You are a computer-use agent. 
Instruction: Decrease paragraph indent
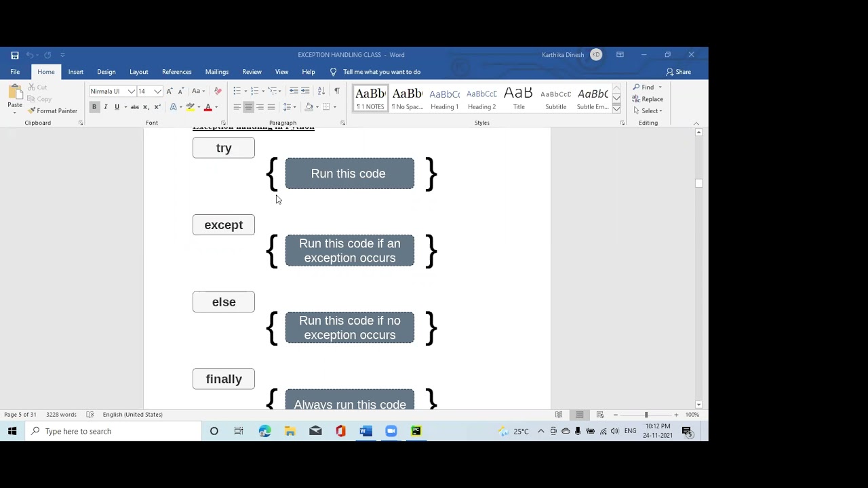(294, 91)
